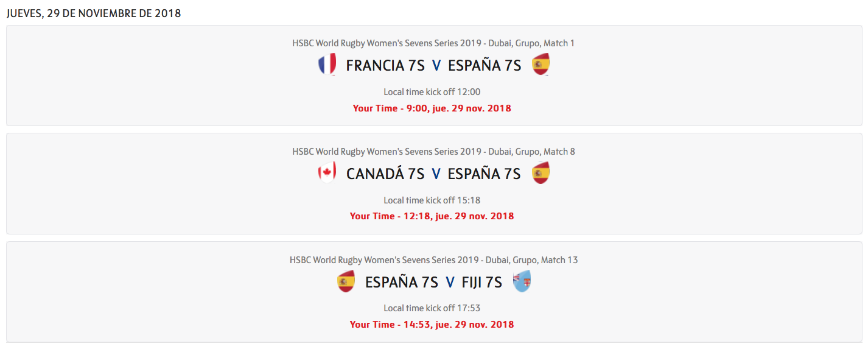The image size is (868, 349).
Task: Open the FRANCIA 7S team name
Action: (384, 65)
